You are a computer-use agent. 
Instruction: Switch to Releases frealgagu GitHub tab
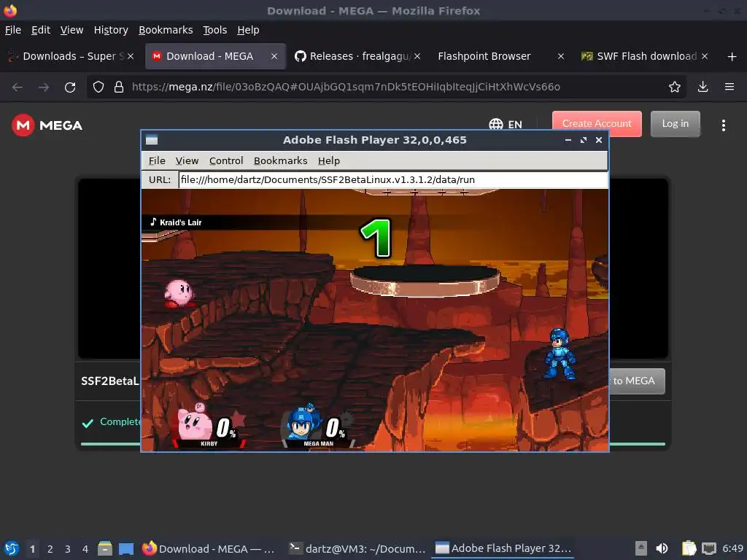point(357,56)
